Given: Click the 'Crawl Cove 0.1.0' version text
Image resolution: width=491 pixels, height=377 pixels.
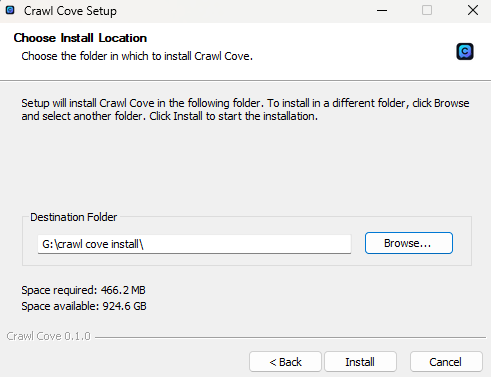Looking at the screenshot, I should tap(49, 336).
